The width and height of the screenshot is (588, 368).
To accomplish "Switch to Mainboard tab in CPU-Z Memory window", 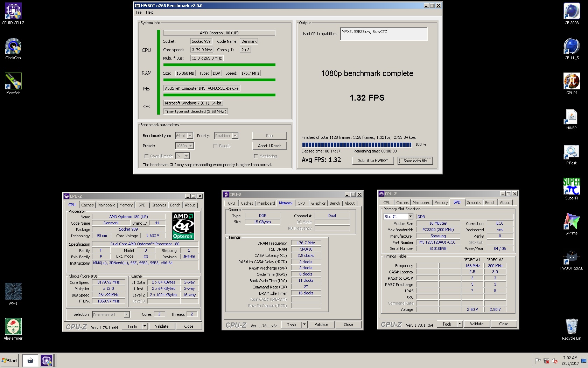I will [x=266, y=203].
